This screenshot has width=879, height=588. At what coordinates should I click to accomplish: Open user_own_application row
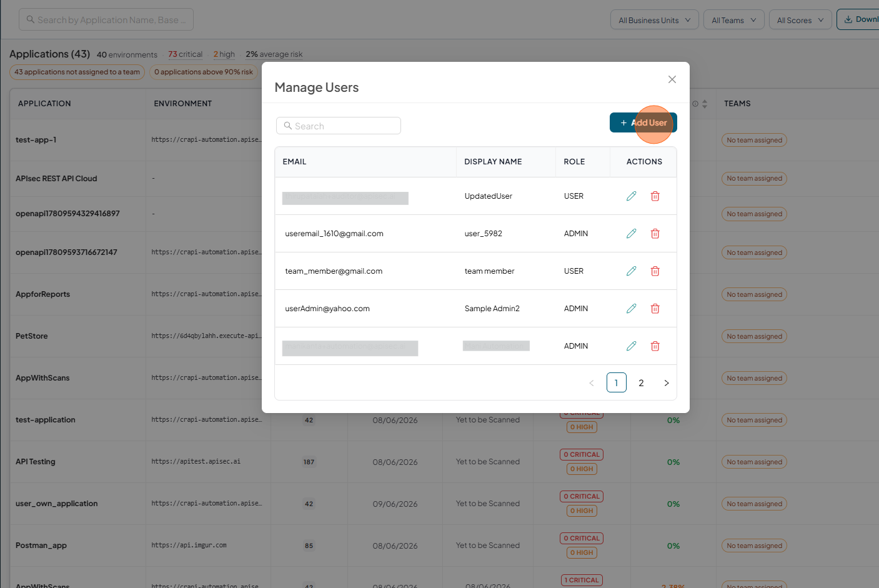pyautogui.click(x=57, y=504)
